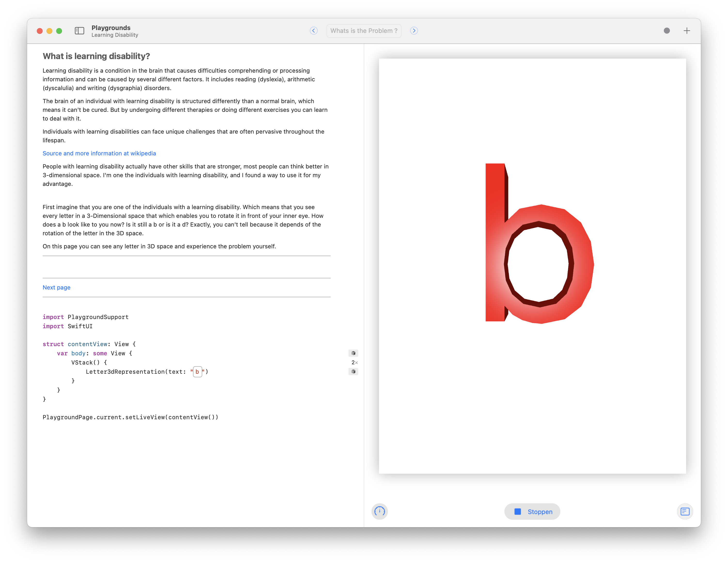Image resolution: width=728 pixels, height=563 pixels.
Task: Click the 'Whats is the Problem ?' page title
Action: coord(364,31)
